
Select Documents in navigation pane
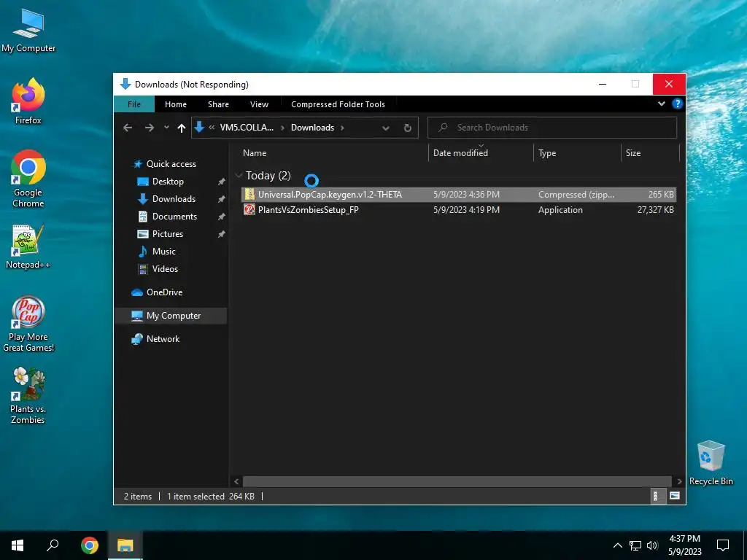[174, 217]
